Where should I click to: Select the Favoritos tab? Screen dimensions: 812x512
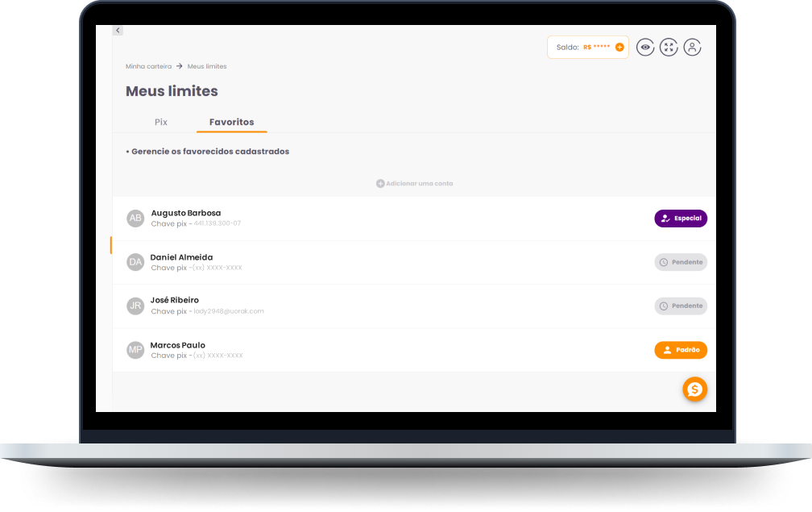pos(231,122)
